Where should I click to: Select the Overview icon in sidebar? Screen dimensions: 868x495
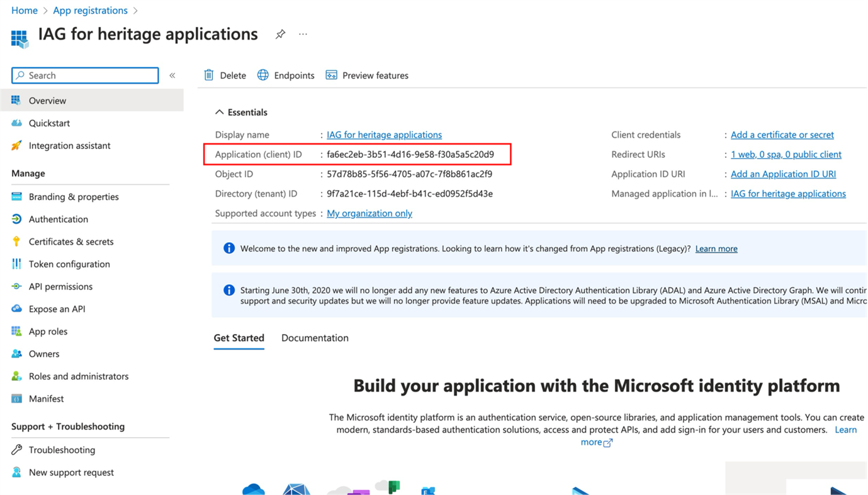[16, 101]
